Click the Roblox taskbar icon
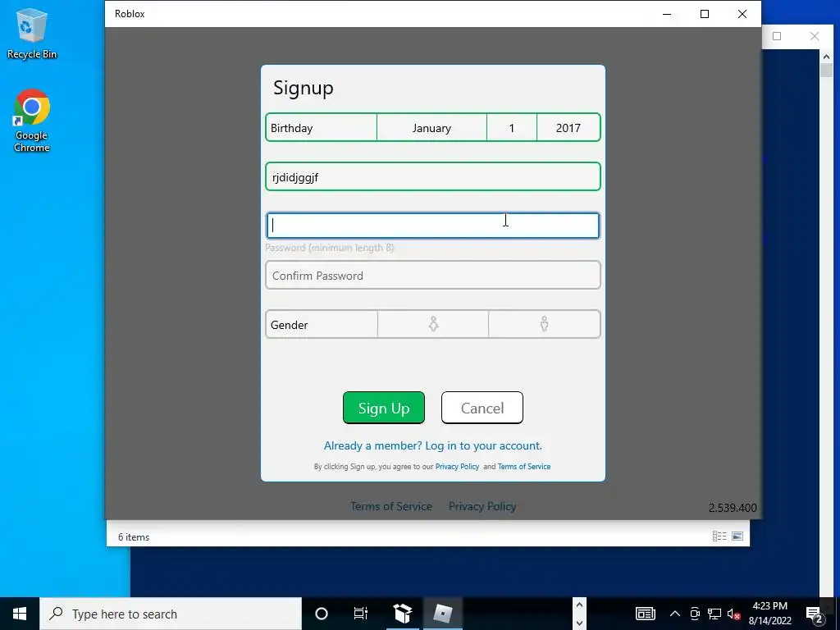This screenshot has width=840, height=630. pos(443,614)
